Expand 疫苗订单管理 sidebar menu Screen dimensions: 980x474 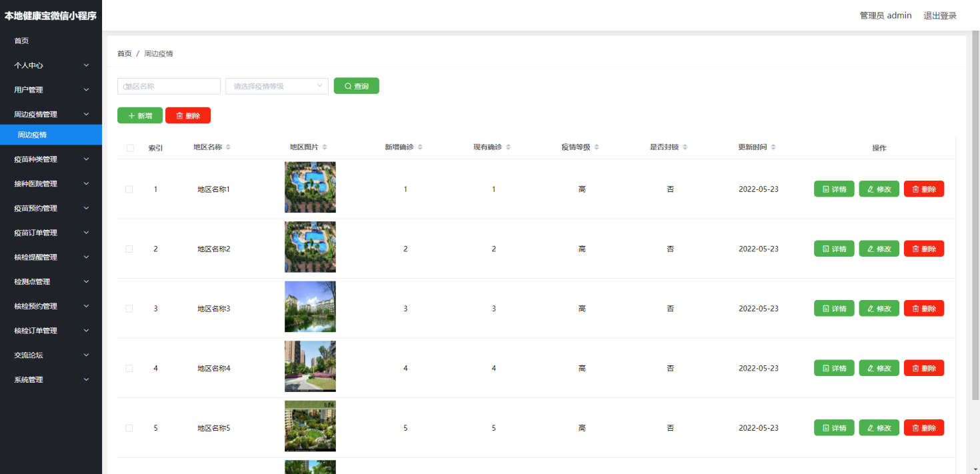[x=51, y=233]
